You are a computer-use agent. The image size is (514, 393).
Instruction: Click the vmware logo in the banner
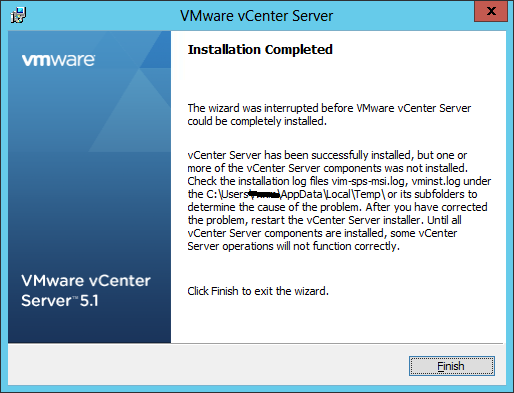click(x=59, y=60)
